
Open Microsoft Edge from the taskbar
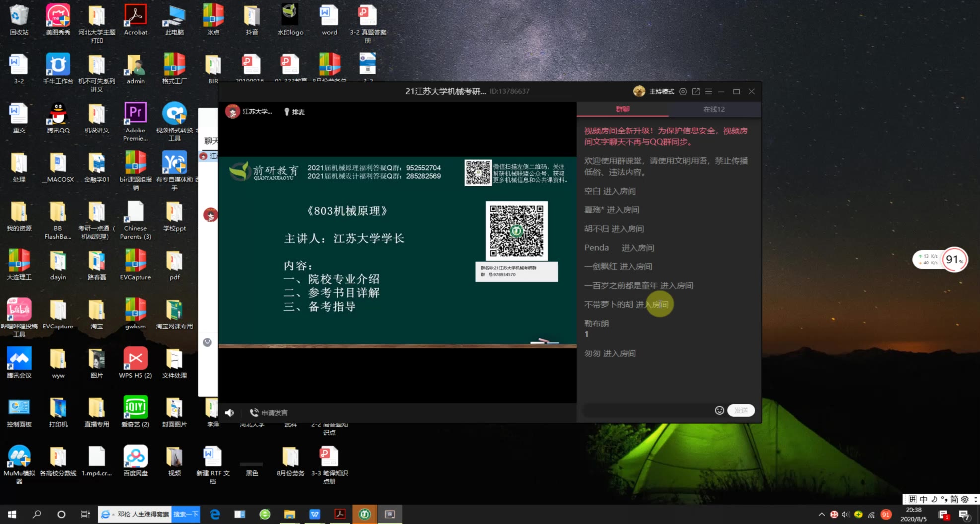pos(215,515)
